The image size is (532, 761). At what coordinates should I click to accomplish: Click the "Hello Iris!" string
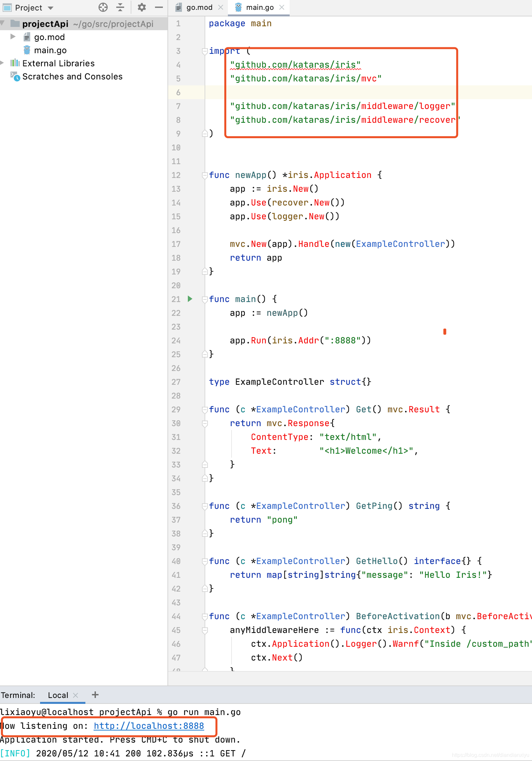(x=453, y=575)
